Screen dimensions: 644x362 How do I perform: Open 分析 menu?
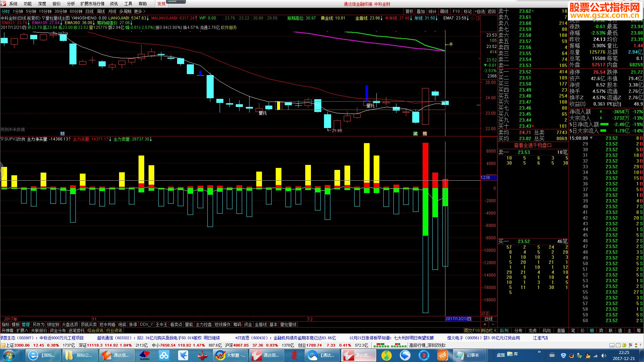[71, 4]
